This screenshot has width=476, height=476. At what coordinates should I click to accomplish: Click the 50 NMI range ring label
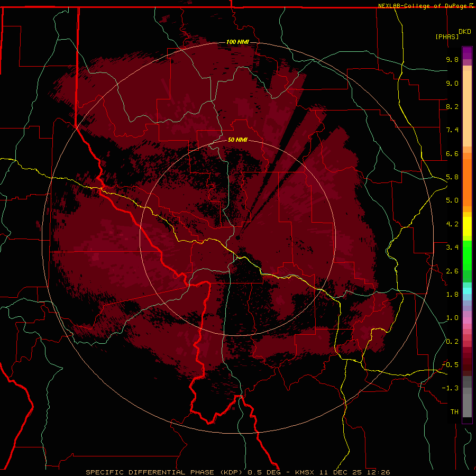point(237,140)
